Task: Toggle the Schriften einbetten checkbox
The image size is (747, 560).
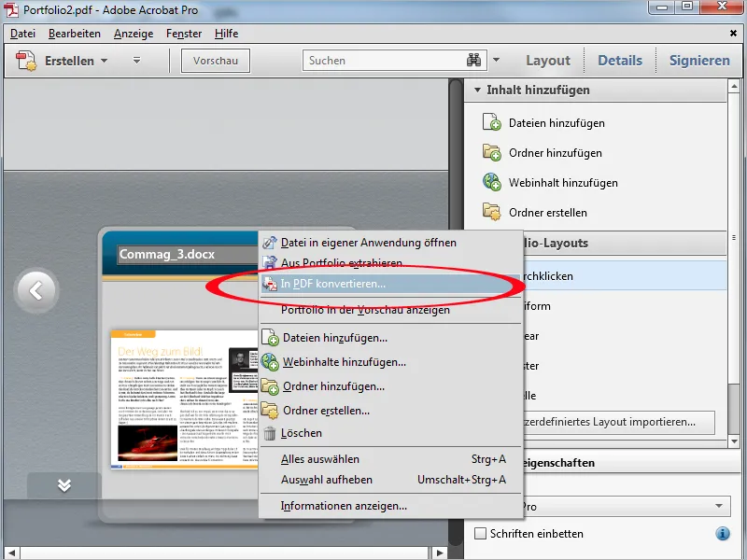Action: [480, 533]
